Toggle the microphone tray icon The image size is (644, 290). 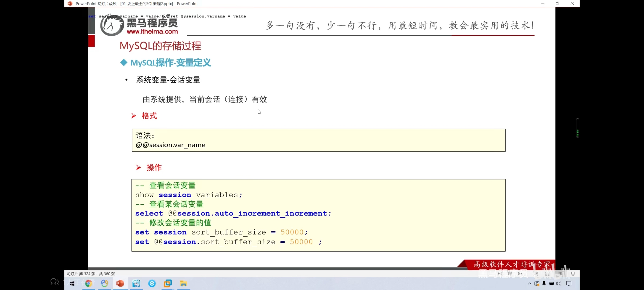click(544, 284)
